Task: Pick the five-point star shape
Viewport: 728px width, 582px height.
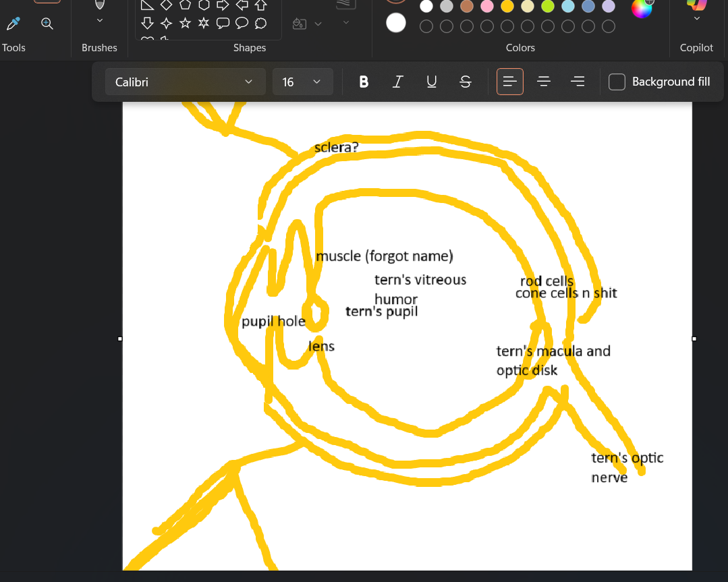Action: 186,23
